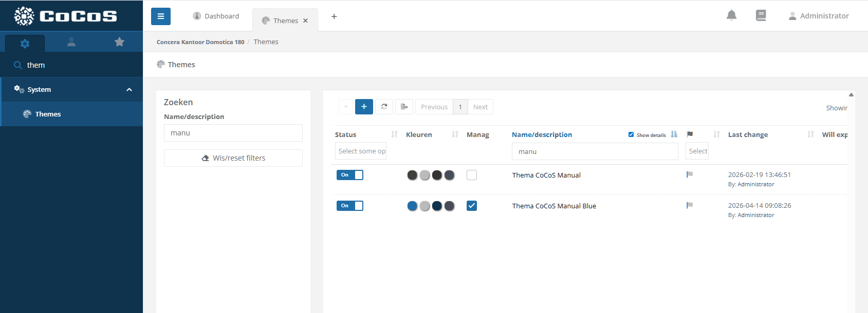Click the blue swatch of Thema CoCoS Manual Blue

coord(412,206)
